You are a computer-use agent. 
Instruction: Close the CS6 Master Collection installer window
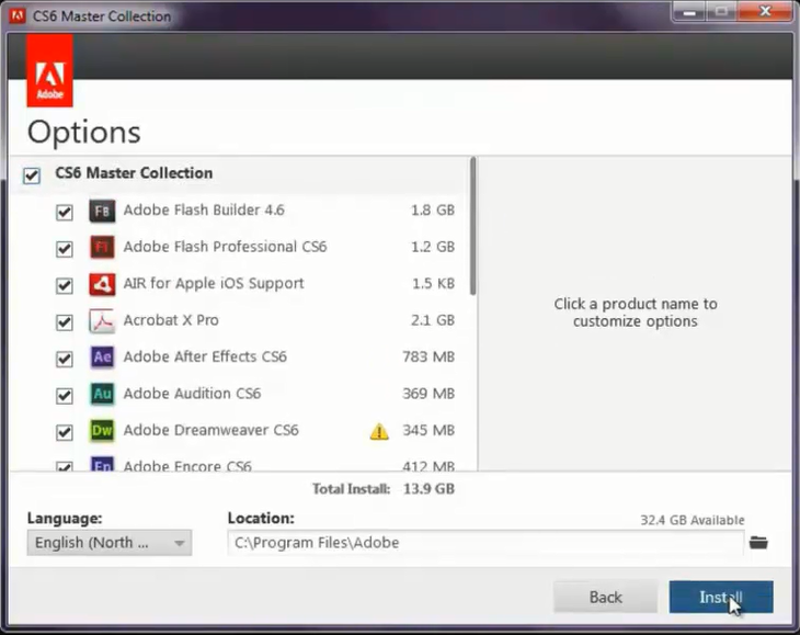(x=765, y=11)
